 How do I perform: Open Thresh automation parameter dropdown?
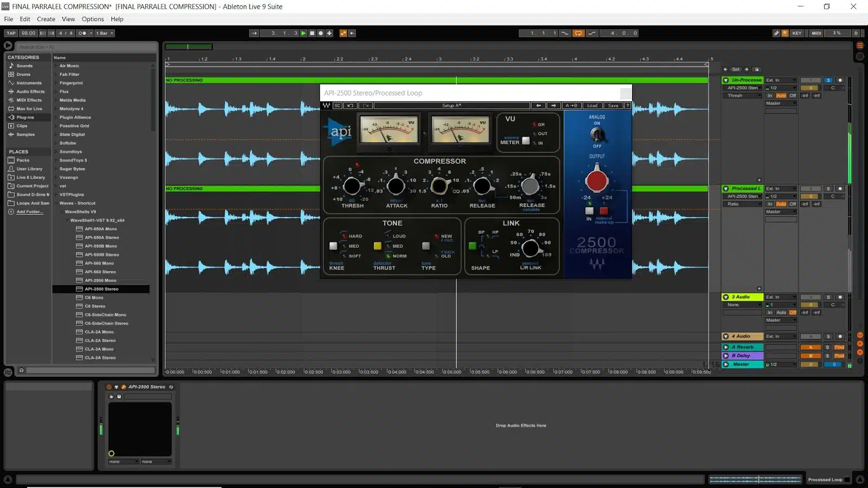pos(742,96)
